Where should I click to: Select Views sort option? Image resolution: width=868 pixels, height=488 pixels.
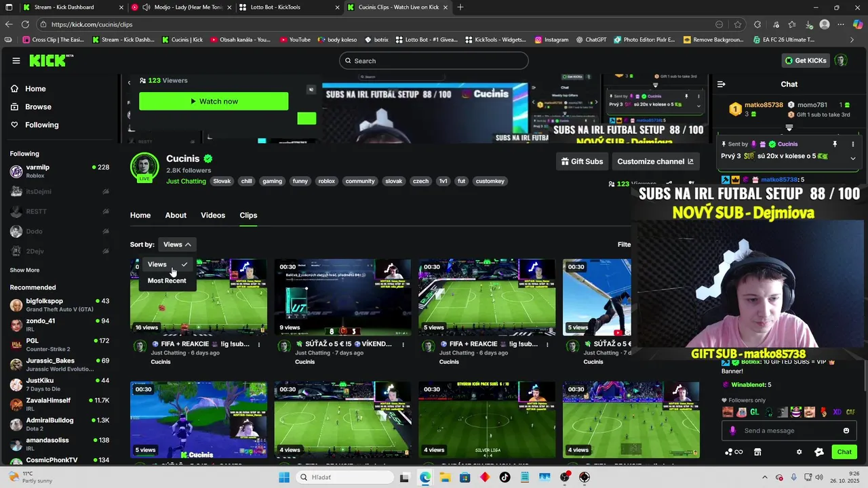(167, 264)
